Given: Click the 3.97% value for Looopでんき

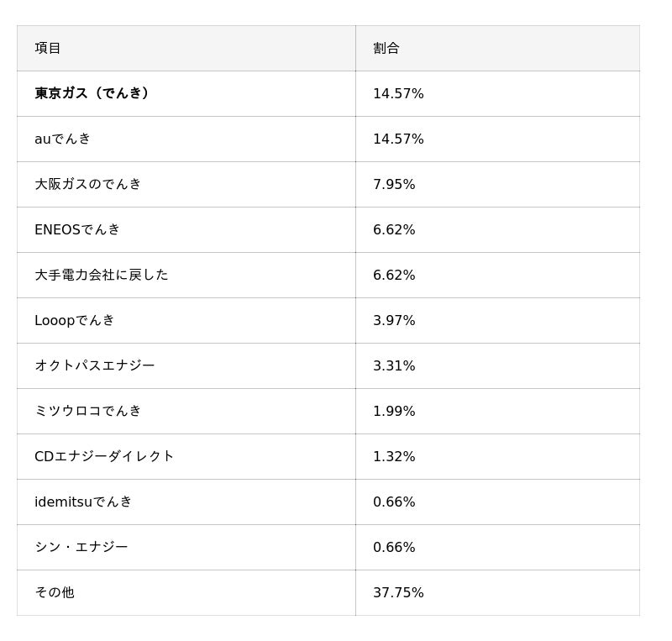Looking at the screenshot, I should 394,320.
